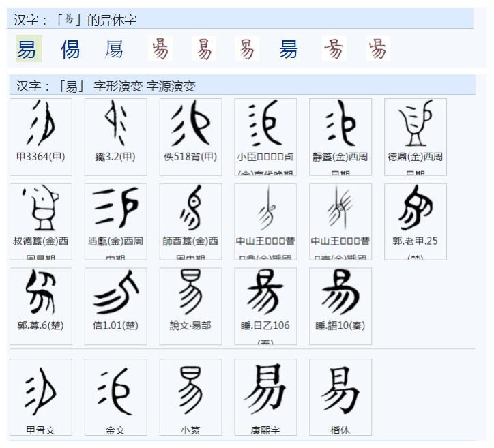Open the 郭.老甲.25 glyph image
494x448 pixels.
(416, 209)
